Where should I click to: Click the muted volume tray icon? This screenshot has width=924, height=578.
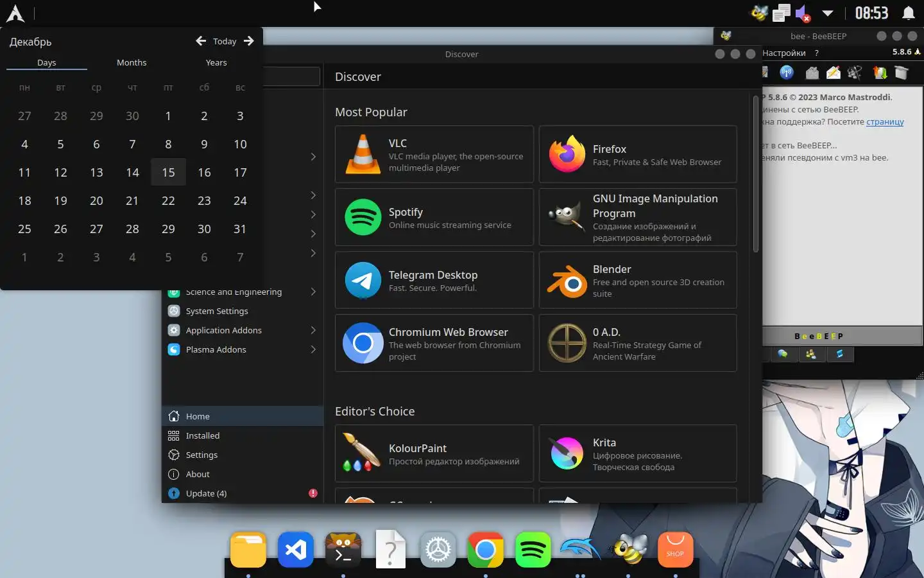pyautogui.click(x=803, y=13)
